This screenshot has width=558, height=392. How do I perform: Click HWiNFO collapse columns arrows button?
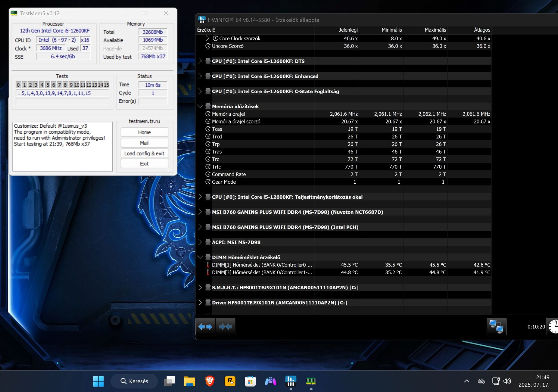coord(225,326)
